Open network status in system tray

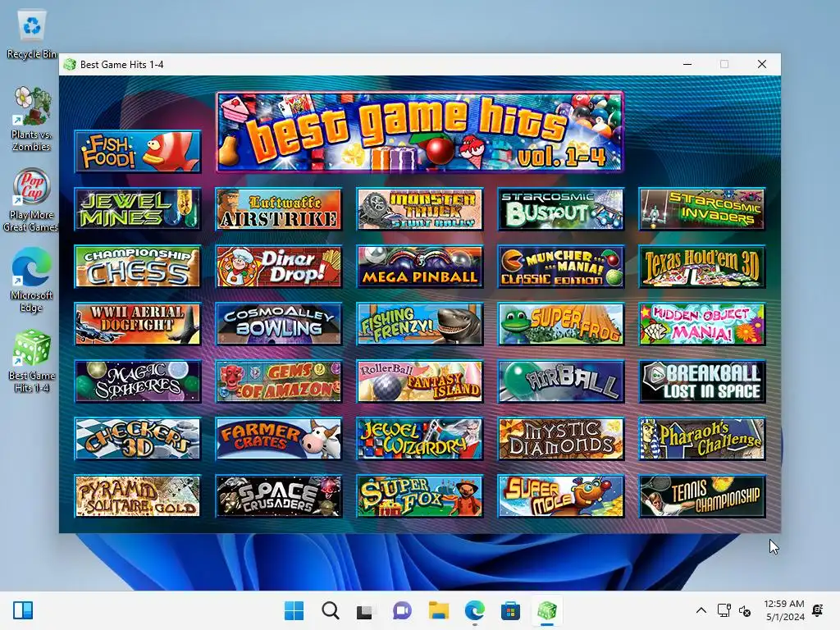point(724,610)
